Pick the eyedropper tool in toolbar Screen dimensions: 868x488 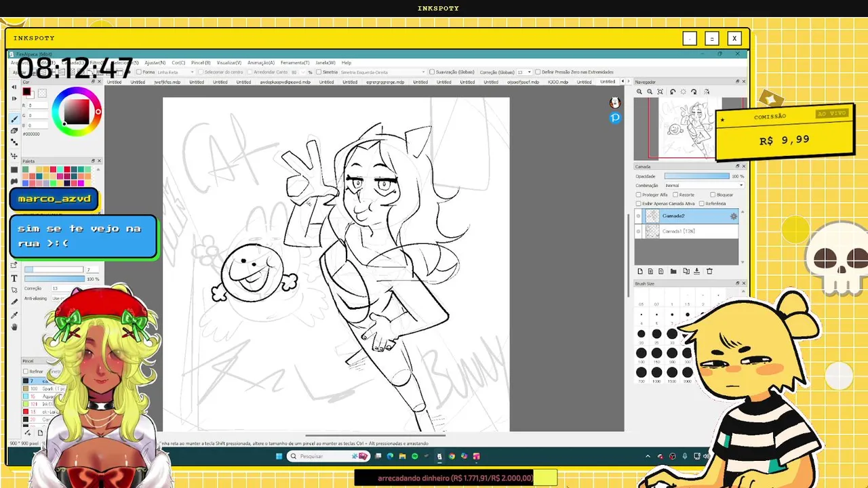click(x=14, y=314)
